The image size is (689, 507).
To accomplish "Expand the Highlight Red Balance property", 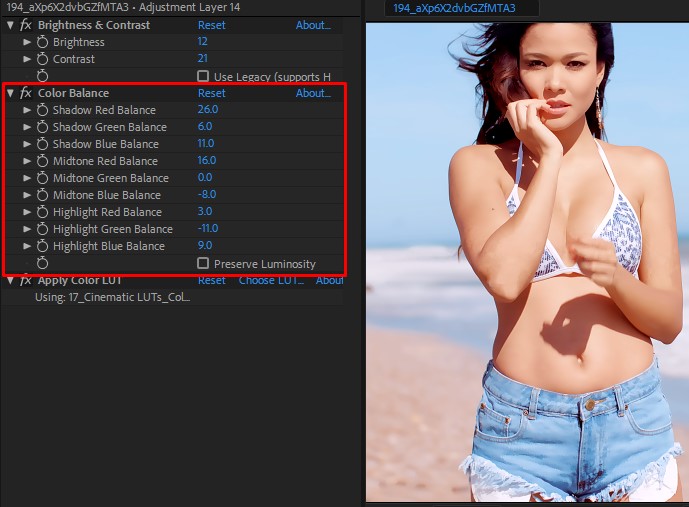I will tap(27, 212).
